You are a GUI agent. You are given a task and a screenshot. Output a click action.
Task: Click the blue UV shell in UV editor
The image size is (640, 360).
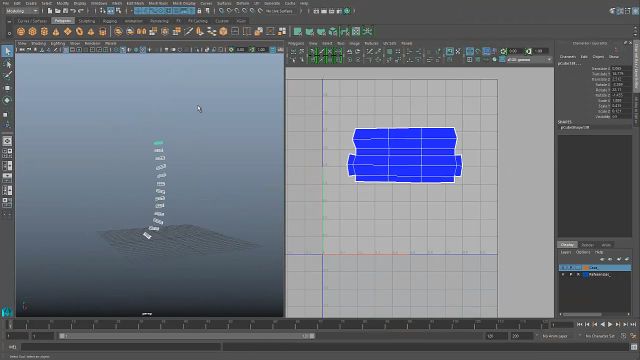(x=405, y=155)
